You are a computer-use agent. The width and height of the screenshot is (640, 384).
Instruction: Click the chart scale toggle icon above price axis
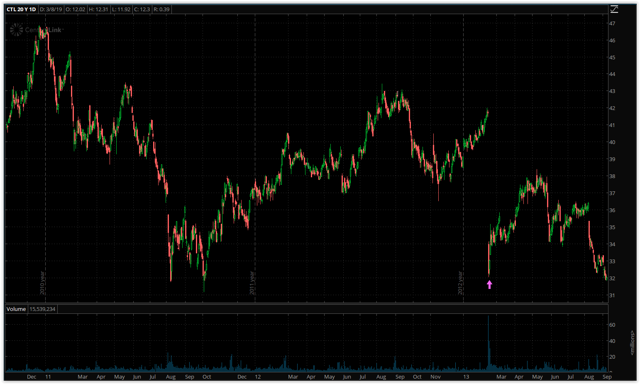click(614, 9)
